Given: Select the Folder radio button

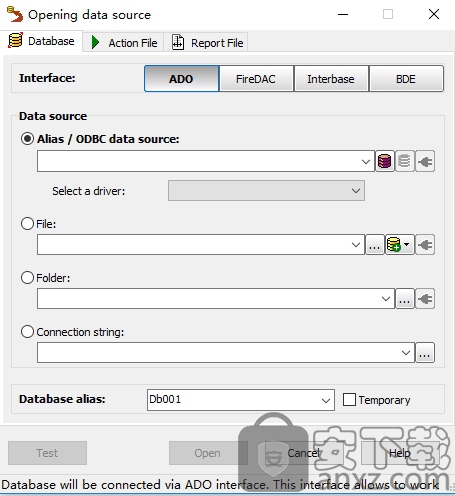Looking at the screenshot, I should tap(27, 278).
